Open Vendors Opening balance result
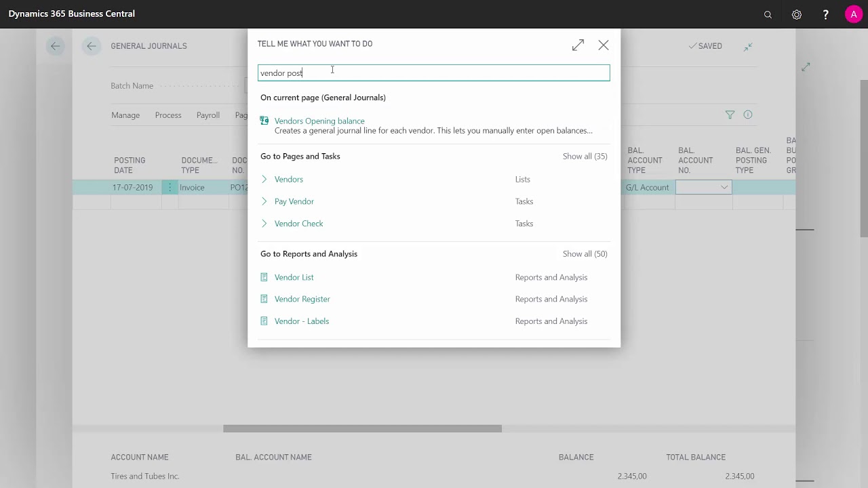 click(x=319, y=121)
